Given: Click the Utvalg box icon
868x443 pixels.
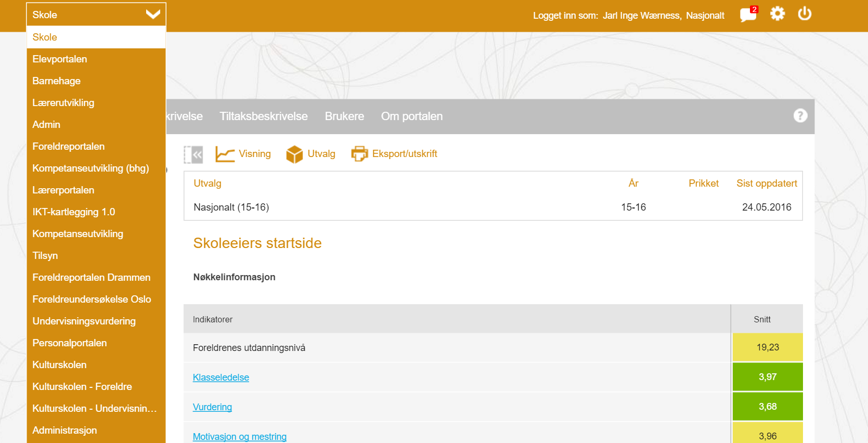Looking at the screenshot, I should coord(294,154).
